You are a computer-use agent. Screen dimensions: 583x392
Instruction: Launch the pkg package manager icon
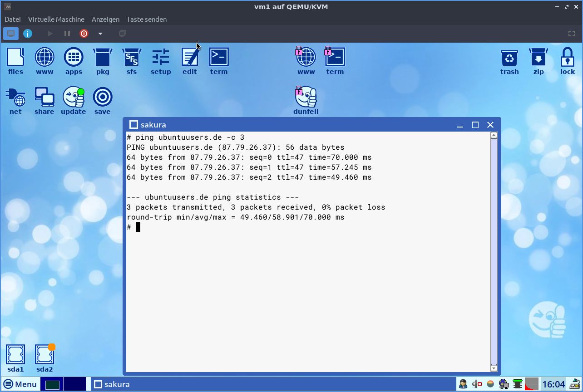click(103, 61)
